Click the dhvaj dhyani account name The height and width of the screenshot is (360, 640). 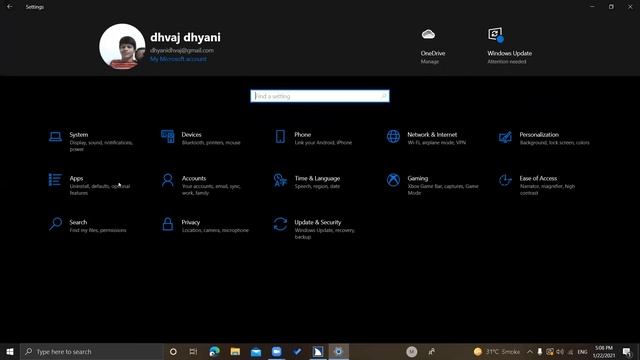185,37
